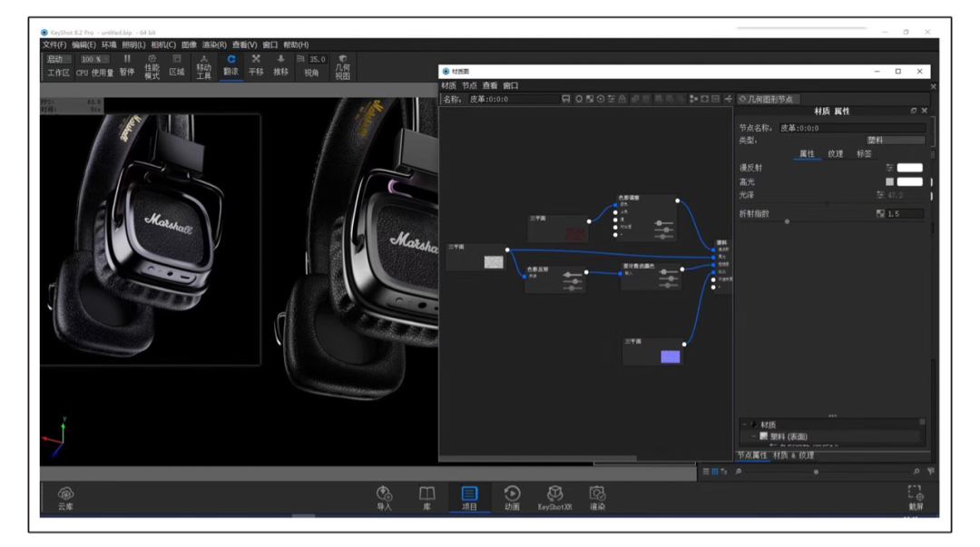Click texture icon next to 折射指数
The image size is (980, 547).
880,213
